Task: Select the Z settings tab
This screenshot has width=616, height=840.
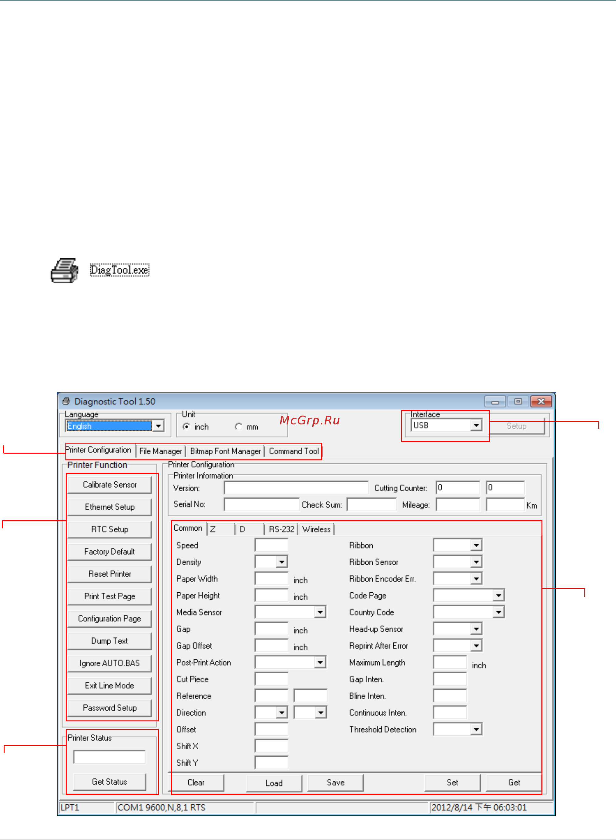Action: (221, 529)
